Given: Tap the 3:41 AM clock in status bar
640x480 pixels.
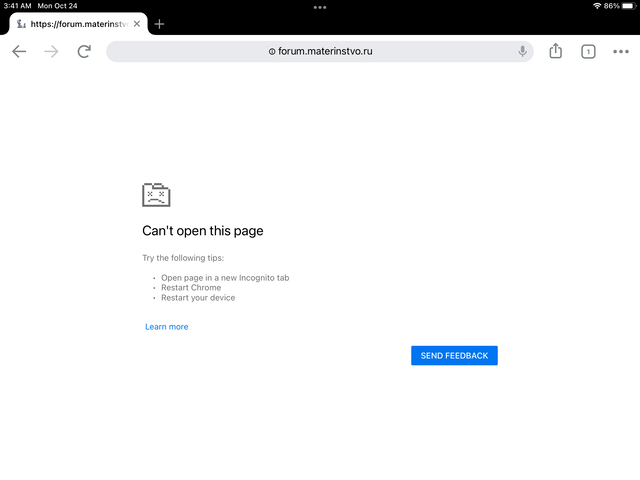Looking at the screenshot, I should (x=18, y=6).
